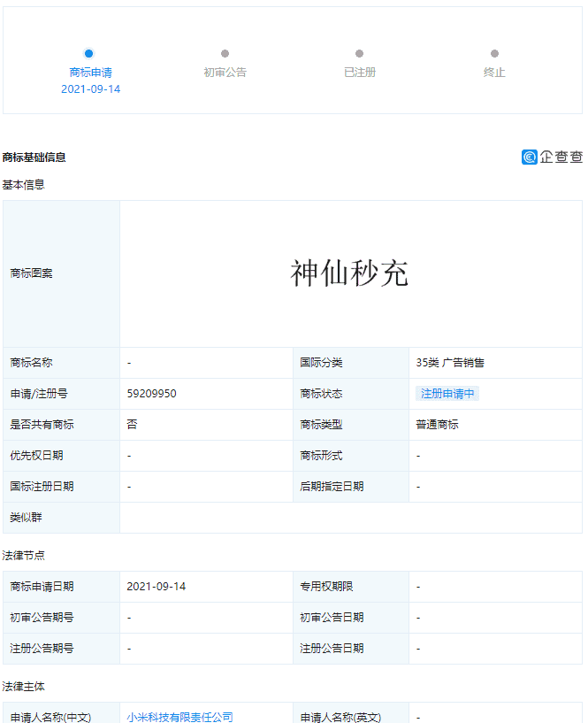Click the 2021-09-14 商标申请日期 value
The height and width of the screenshot is (723, 588).
(x=157, y=587)
